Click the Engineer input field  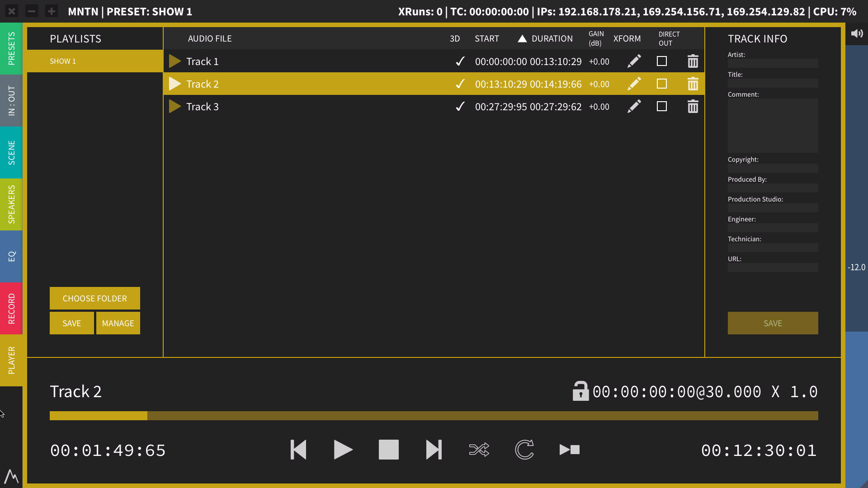[773, 228]
